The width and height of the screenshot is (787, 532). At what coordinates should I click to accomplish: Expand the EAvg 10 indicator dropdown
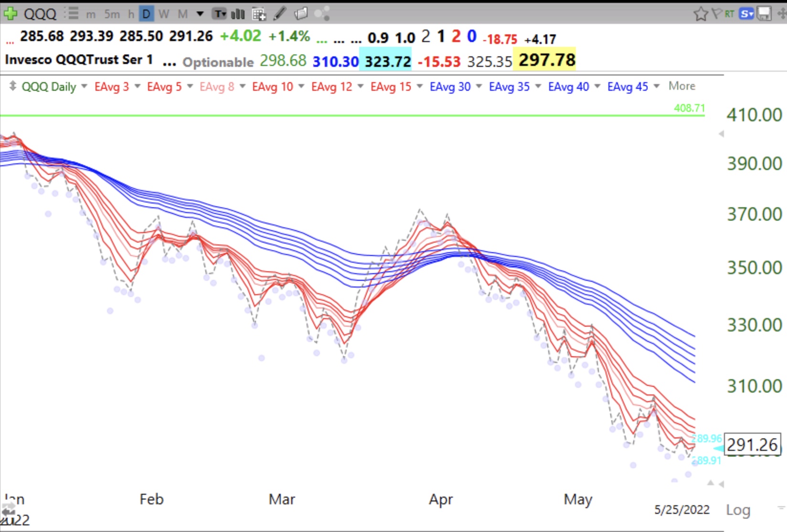pyautogui.click(x=301, y=86)
